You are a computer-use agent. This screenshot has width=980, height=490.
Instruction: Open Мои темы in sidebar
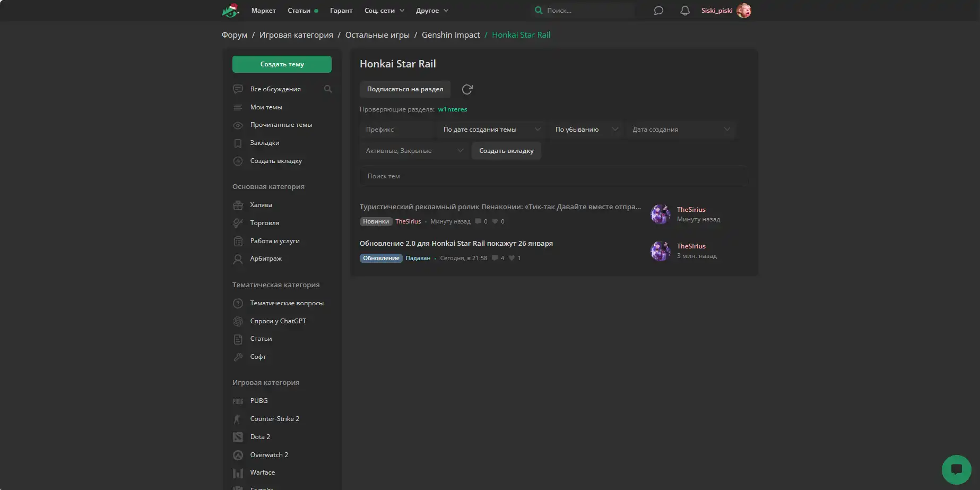[266, 107]
